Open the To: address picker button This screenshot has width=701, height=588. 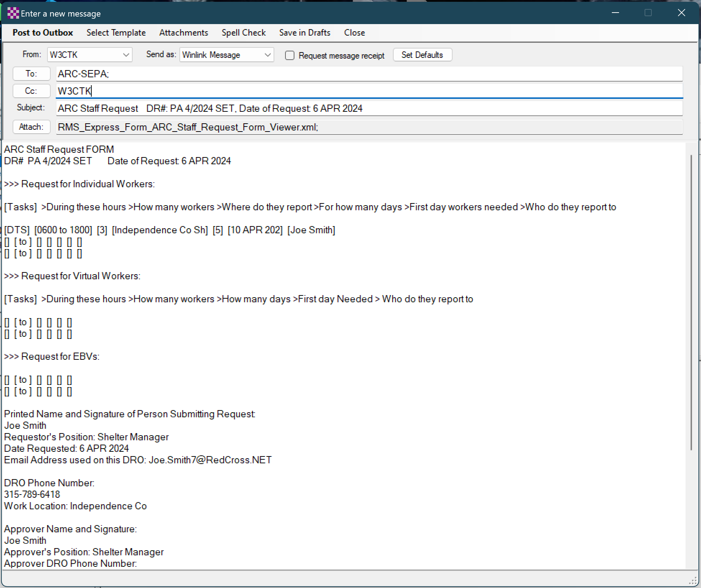click(31, 74)
